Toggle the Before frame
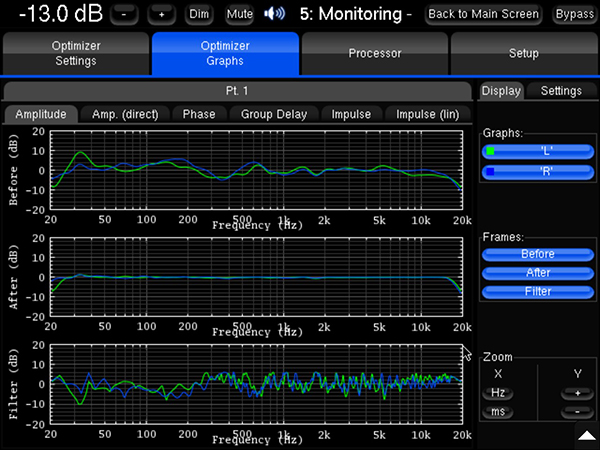Viewport: 600px width, 450px height. click(x=538, y=254)
